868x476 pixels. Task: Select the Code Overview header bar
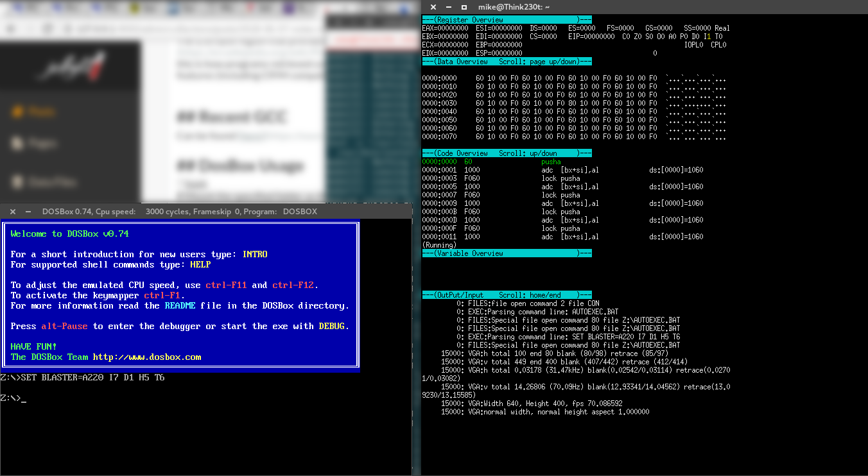pos(507,153)
